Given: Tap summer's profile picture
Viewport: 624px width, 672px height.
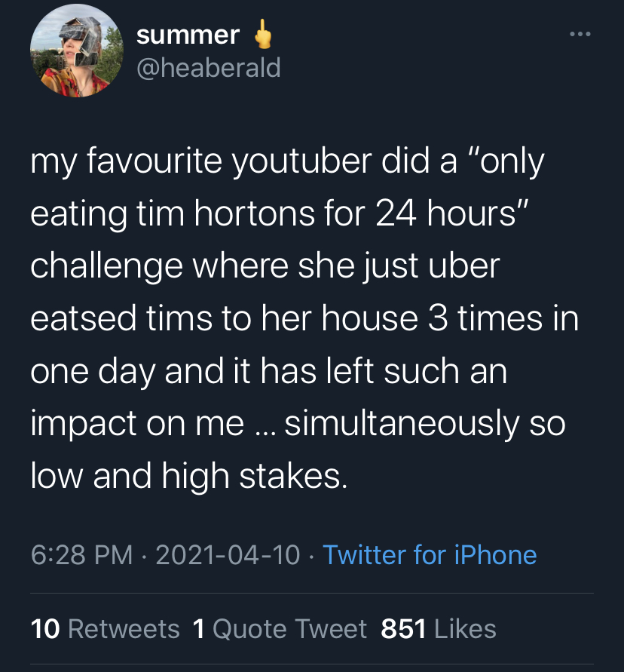Looking at the screenshot, I should tap(77, 51).
